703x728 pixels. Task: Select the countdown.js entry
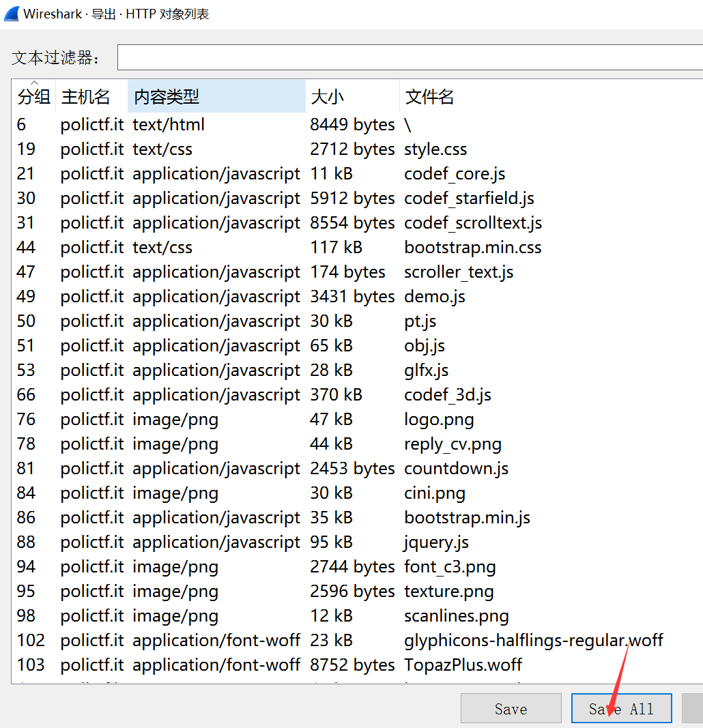357,469
